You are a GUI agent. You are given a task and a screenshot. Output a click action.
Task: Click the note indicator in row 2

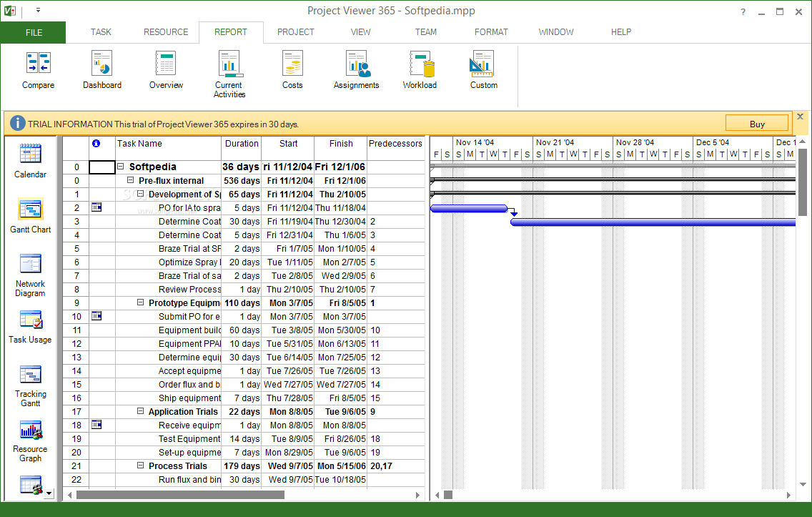coord(96,207)
